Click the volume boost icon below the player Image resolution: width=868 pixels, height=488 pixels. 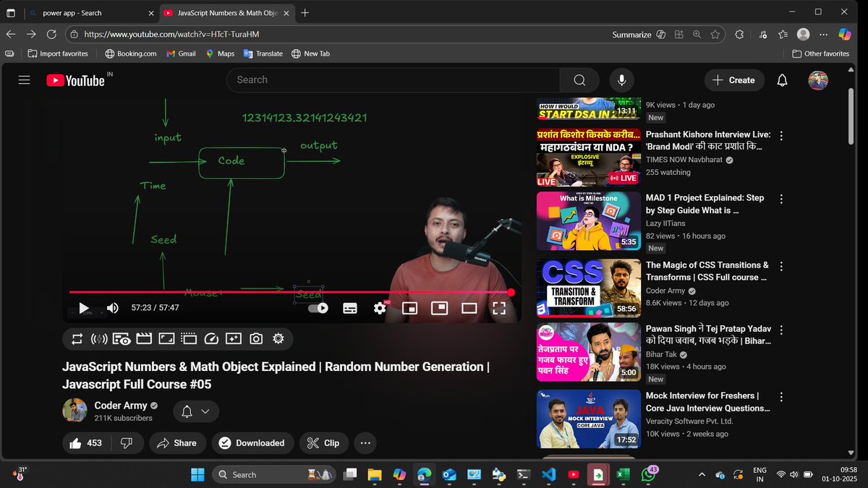point(99,338)
